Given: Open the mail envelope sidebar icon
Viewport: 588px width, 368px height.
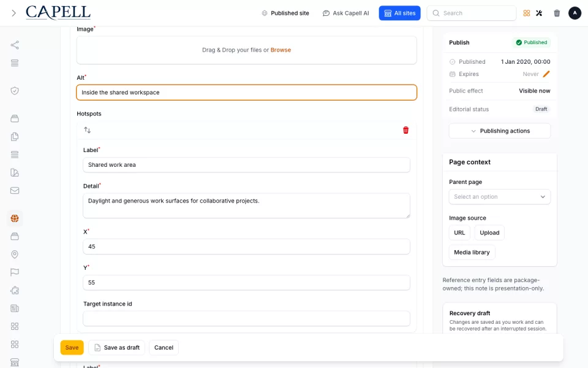Looking at the screenshot, I should pos(15,190).
